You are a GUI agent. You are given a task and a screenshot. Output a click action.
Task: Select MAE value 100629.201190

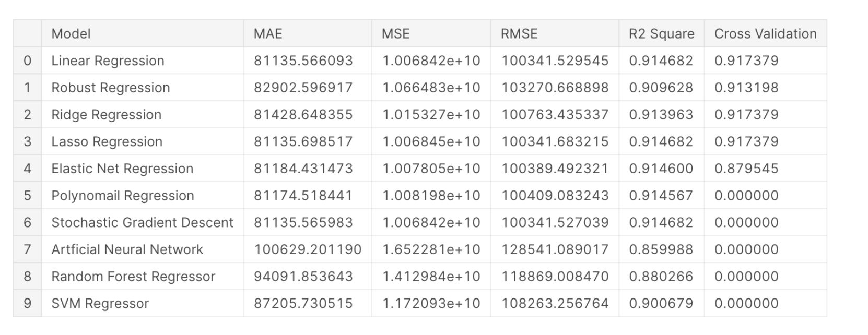pyautogui.click(x=308, y=250)
